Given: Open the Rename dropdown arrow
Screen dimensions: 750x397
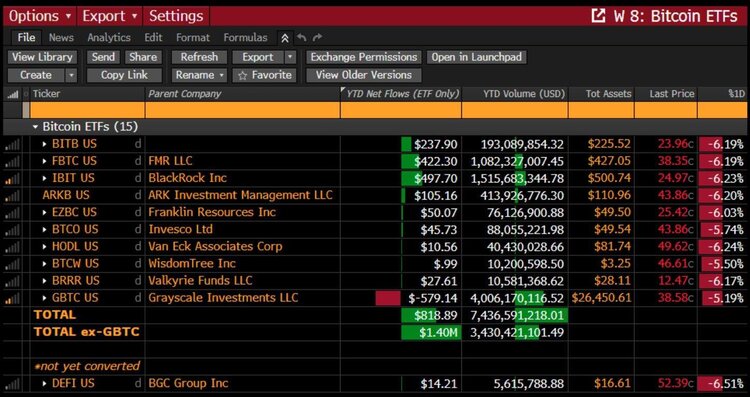Looking at the screenshot, I should [222, 75].
